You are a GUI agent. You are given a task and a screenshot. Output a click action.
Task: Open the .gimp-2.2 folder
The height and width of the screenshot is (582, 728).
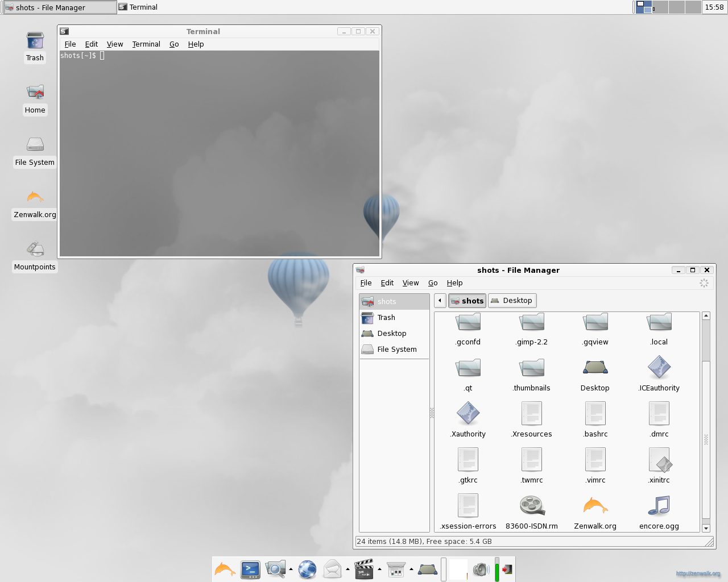pos(532,322)
